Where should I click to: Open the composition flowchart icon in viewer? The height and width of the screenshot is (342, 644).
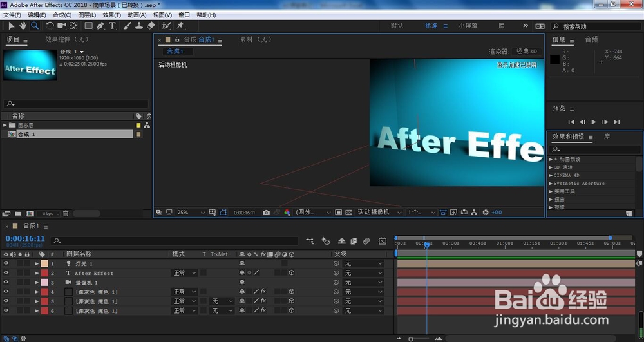(x=474, y=213)
